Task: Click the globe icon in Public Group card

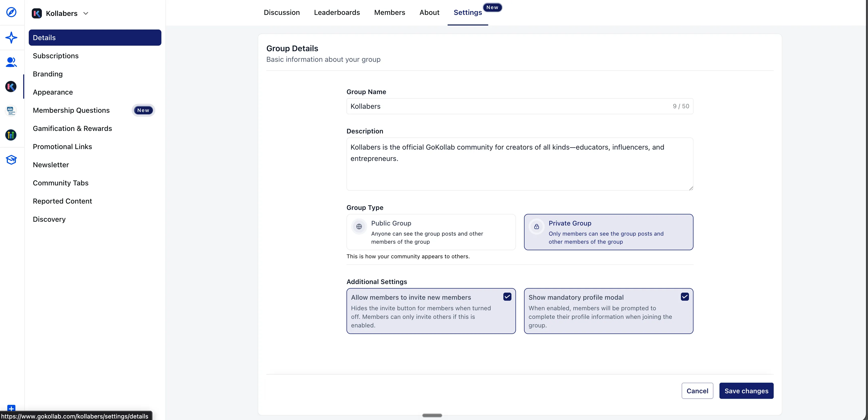Action: pyautogui.click(x=359, y=227)
